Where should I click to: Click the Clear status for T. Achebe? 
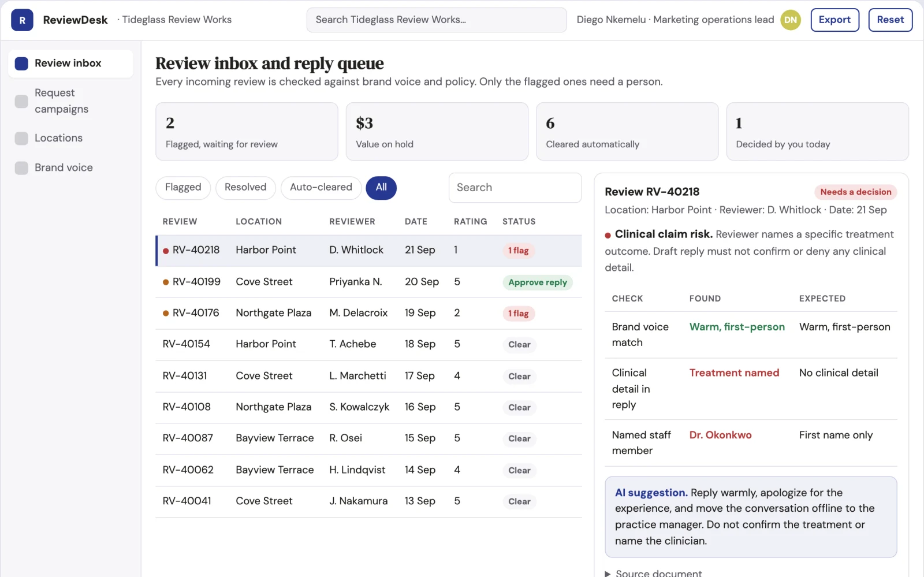519,345
